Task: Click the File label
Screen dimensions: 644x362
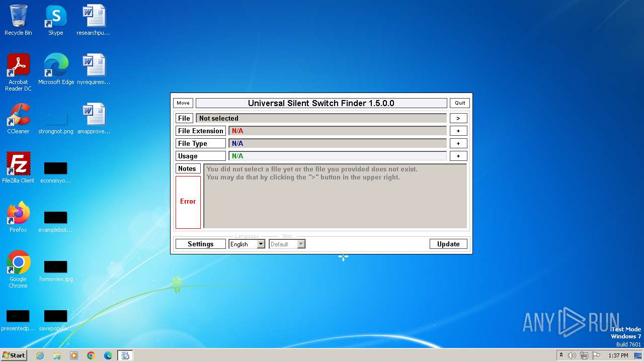Action: click(x=184, y=118)
